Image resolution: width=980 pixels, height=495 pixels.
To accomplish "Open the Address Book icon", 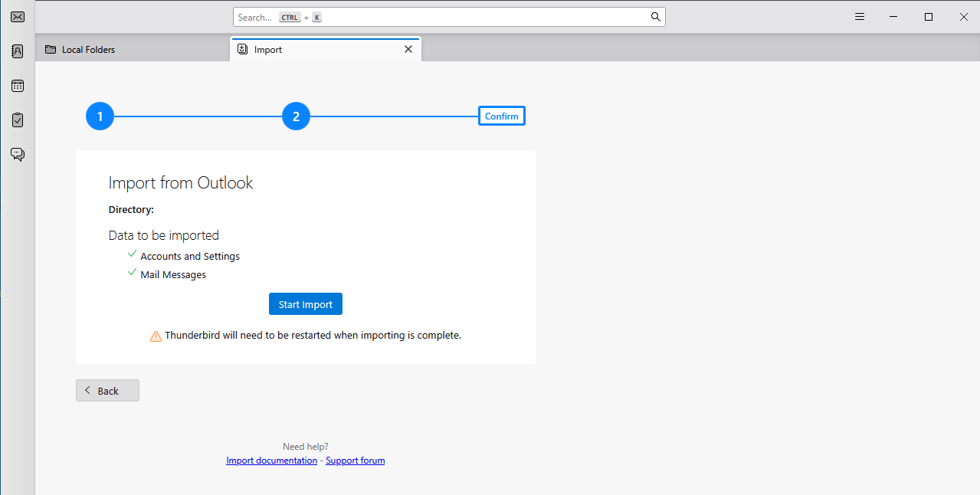I will (x=18, y=51).
